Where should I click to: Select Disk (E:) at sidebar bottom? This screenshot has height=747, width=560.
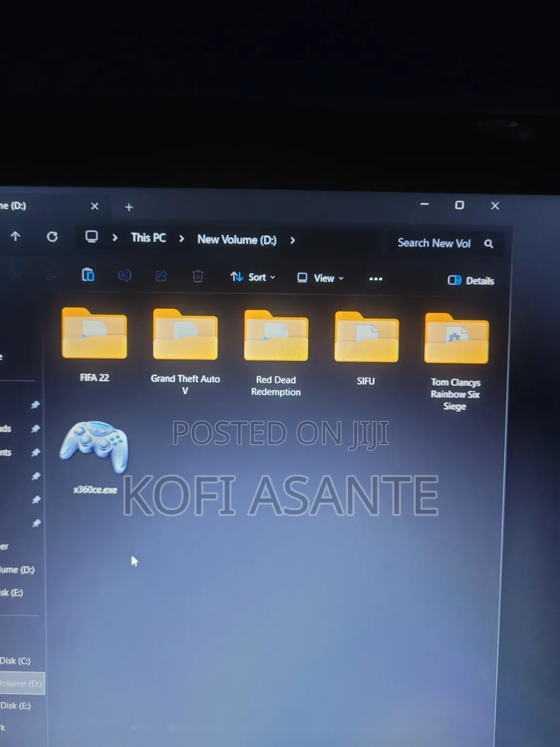pos(15,705)
